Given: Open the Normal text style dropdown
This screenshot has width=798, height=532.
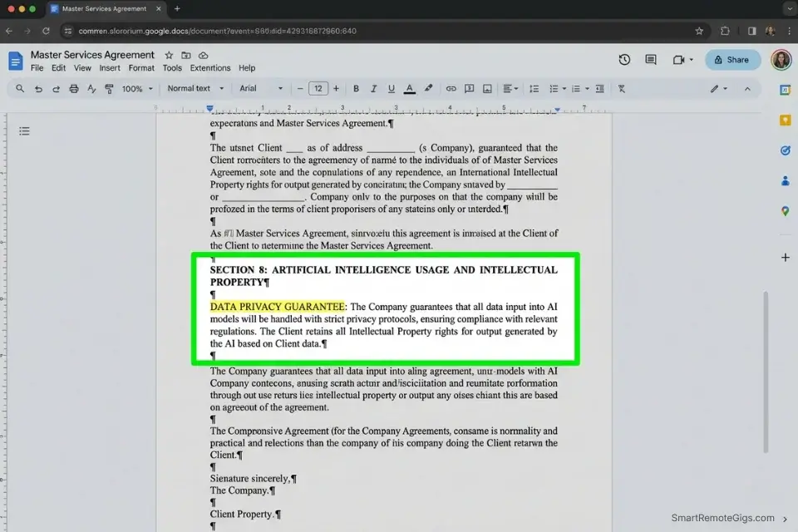Looking at the screenshot, I should (x=195, y=89).
